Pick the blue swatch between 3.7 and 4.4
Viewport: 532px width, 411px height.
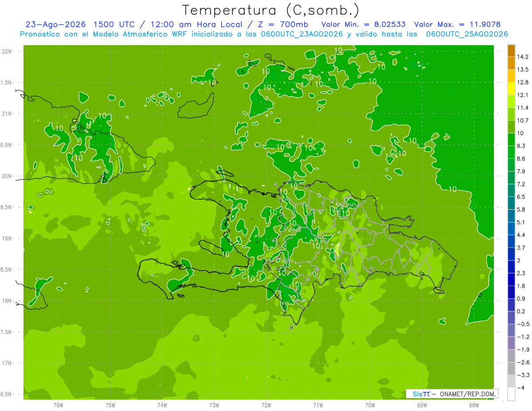pyautogui.click(x=511, y=241)
